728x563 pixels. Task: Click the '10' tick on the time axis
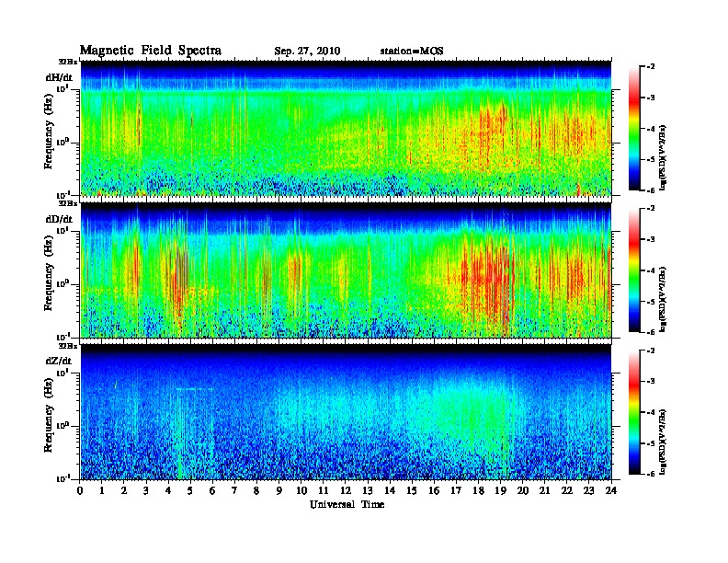coord(301,491)
